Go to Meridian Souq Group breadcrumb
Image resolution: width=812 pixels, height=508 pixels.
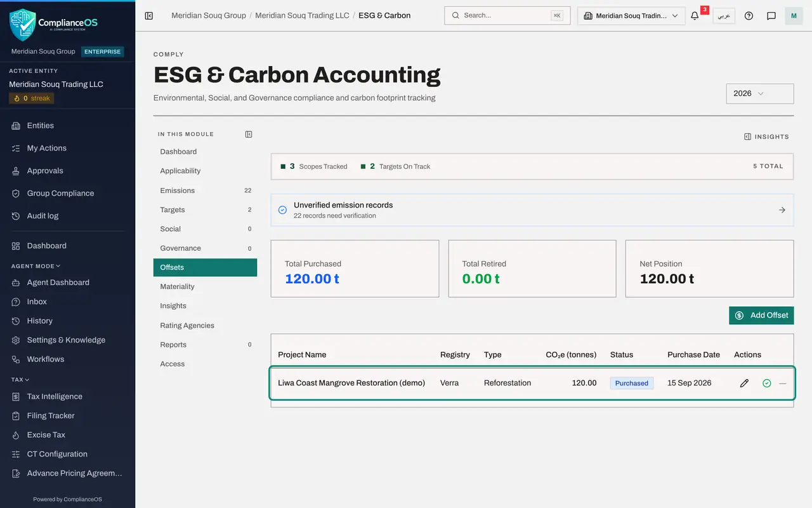pyautogui.click(x=209, y=15)
